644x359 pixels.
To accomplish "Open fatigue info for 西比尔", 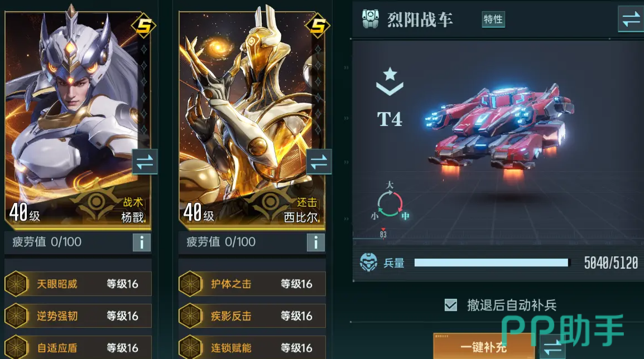I will point(316,242).
